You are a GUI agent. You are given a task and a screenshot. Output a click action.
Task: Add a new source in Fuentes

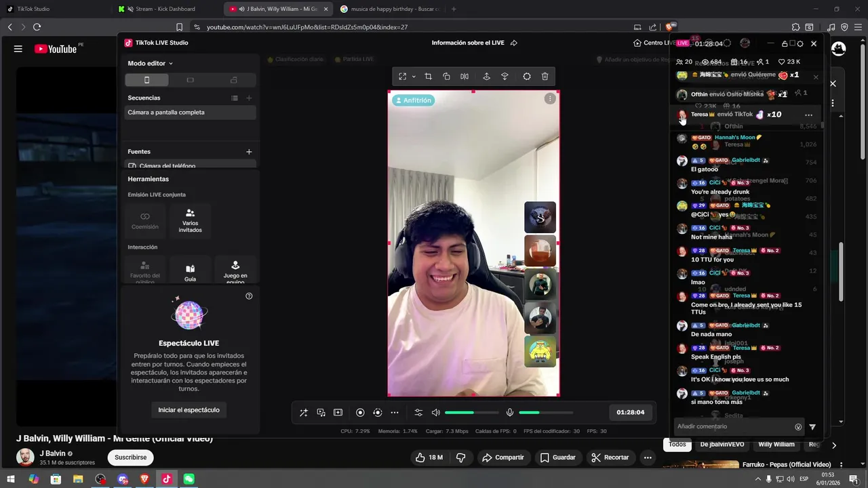click(x=249, y=152)
